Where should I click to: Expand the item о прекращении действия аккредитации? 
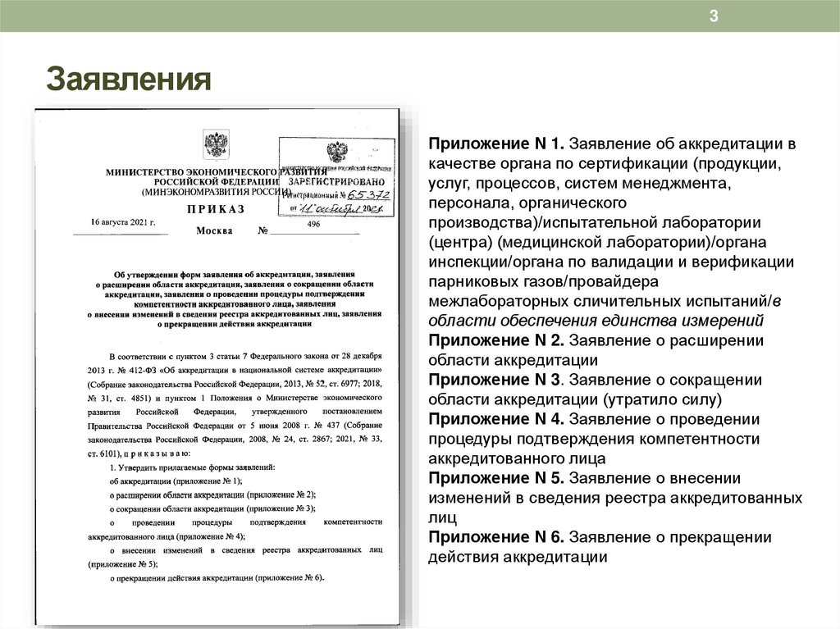pyautogui.click(x=217, y=579)
